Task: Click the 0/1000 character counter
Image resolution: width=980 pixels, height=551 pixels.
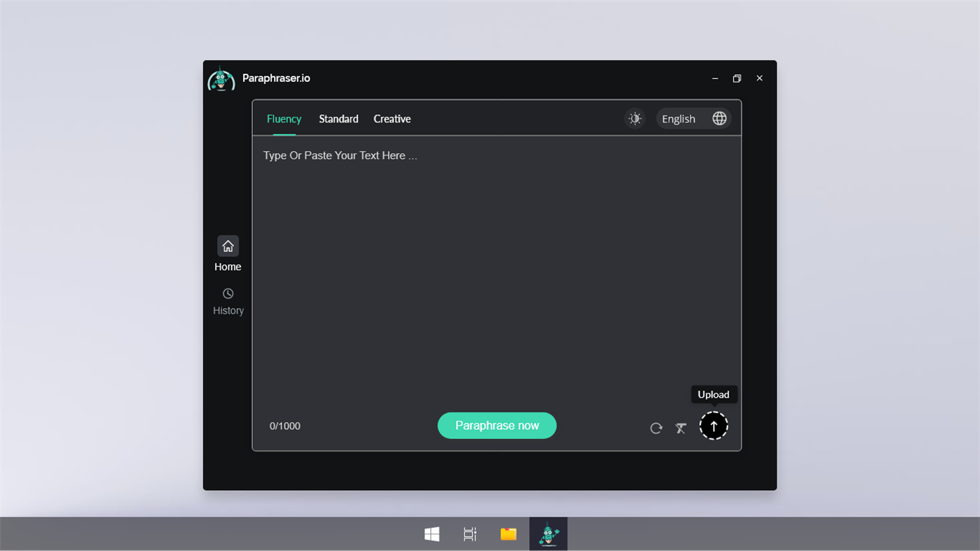Action: pyautogui.click(x=284, y=426)
